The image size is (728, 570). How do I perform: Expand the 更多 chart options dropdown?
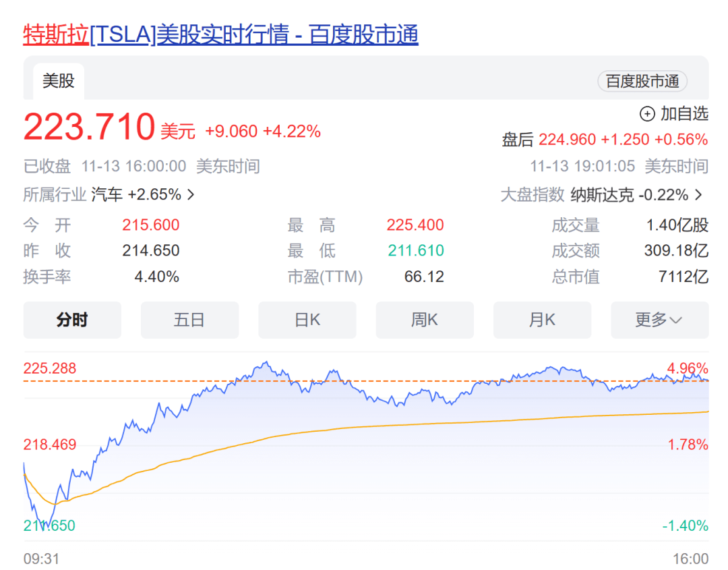pyautogui.click(x=659, y=320)
